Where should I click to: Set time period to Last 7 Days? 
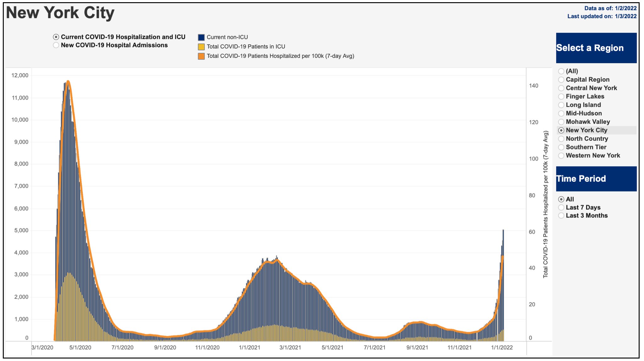(x=561, y=208)
